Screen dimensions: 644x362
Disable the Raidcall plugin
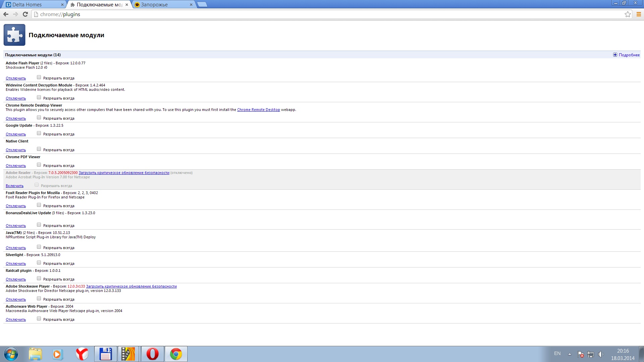click(16, 279)
